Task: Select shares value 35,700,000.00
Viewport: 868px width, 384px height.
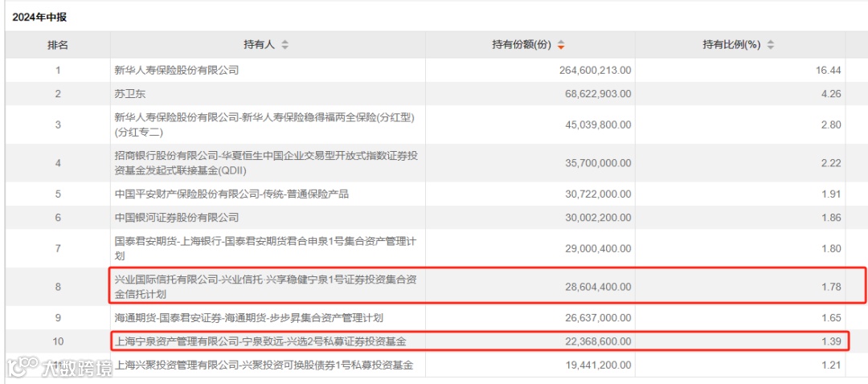Action: point(598,162)
